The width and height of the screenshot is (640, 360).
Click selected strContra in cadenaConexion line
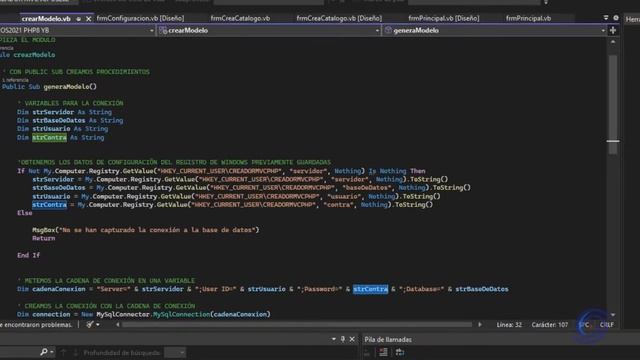click(x=370, y=289)
